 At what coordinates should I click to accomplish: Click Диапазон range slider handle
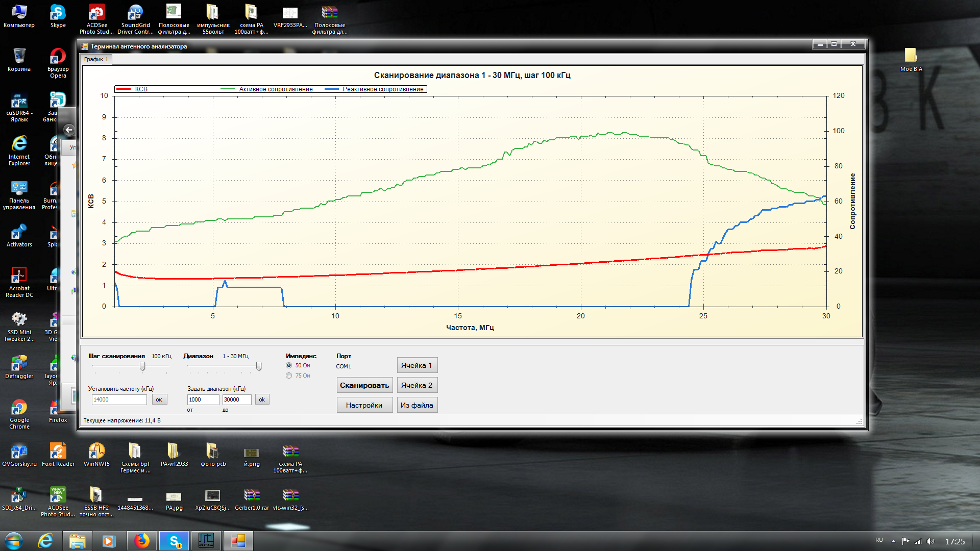click(x=259, y=366)
